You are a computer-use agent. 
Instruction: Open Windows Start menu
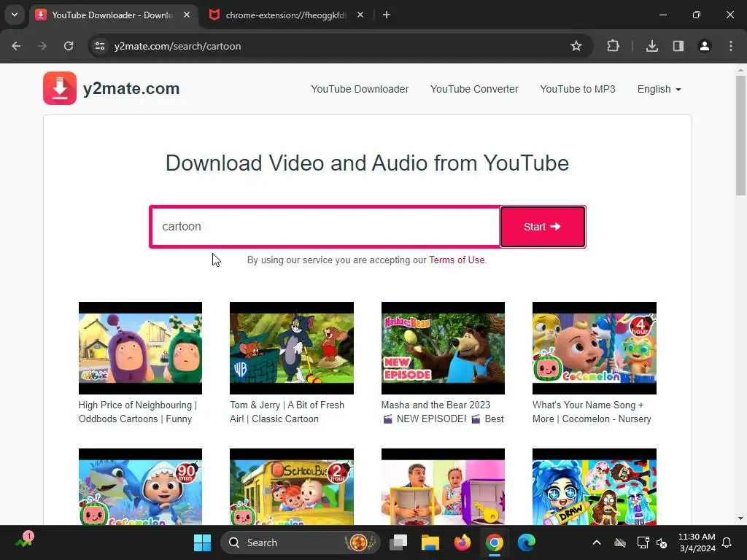(203, 542)
